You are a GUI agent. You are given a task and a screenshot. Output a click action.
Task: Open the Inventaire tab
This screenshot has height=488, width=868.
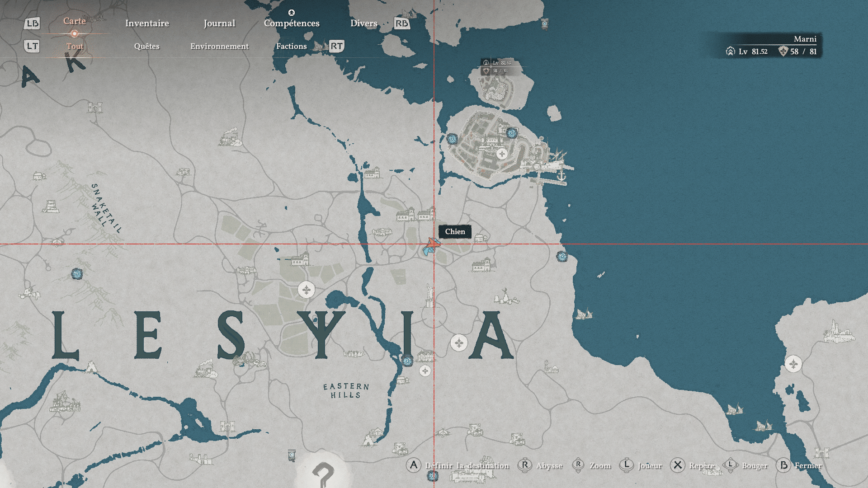pyautogui.click(x=147, y=23)
